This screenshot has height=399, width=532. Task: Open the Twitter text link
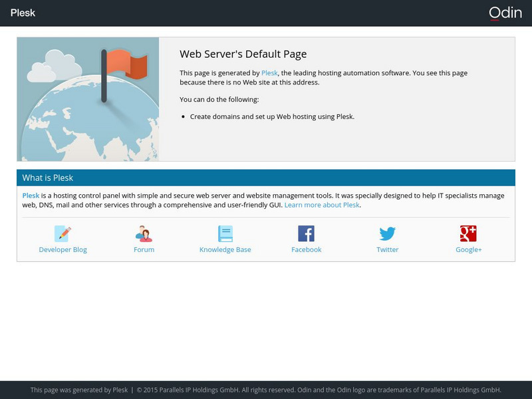[x=388, y=250]
